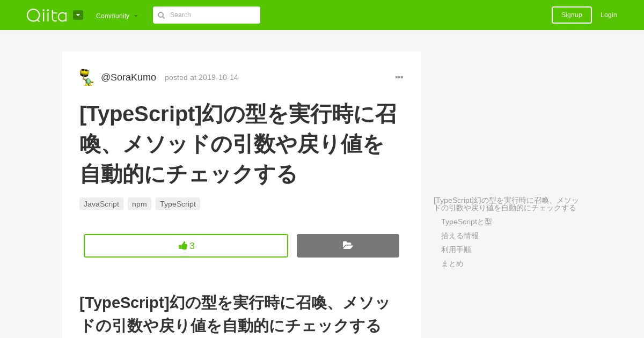Click the main article title heading
Viewport: 644px width, 338px height.
(238, 144)
